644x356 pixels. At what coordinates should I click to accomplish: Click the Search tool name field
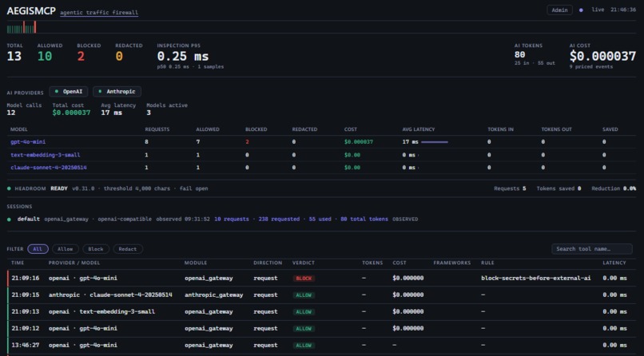592,249
